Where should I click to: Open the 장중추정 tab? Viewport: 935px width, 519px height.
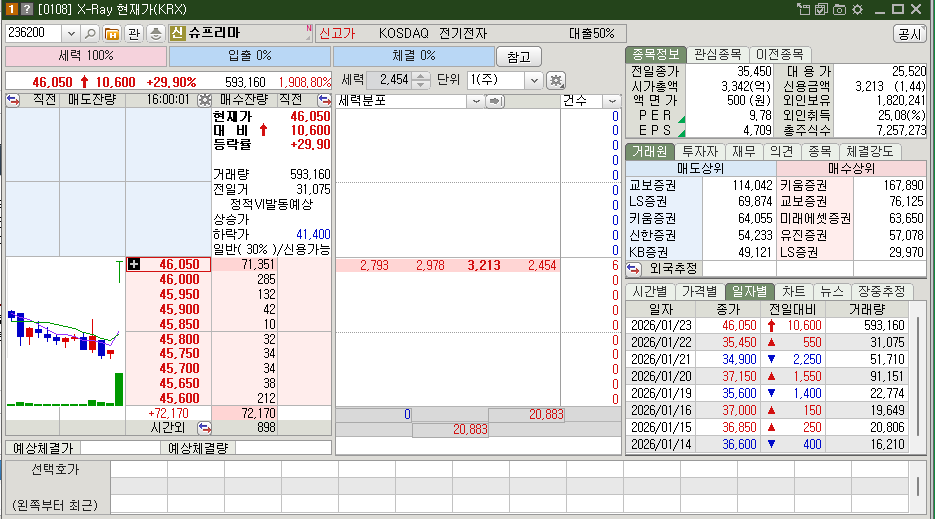pyautogui.click(x=881, y=291)
